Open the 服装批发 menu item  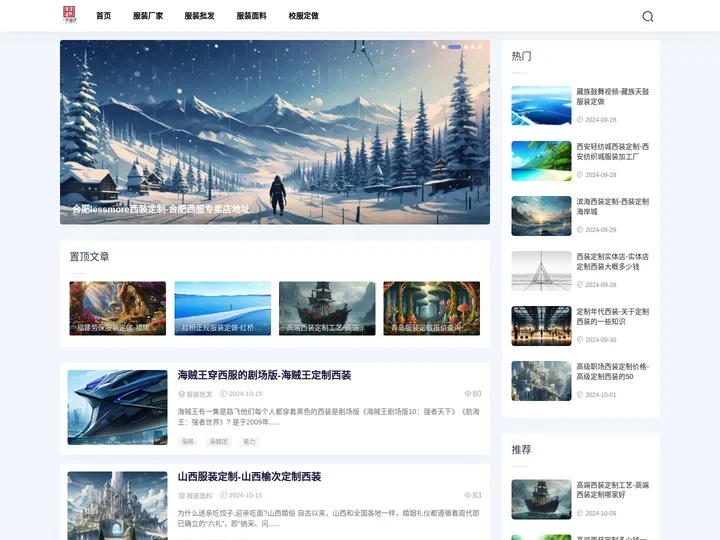click(x=199, y=16)
